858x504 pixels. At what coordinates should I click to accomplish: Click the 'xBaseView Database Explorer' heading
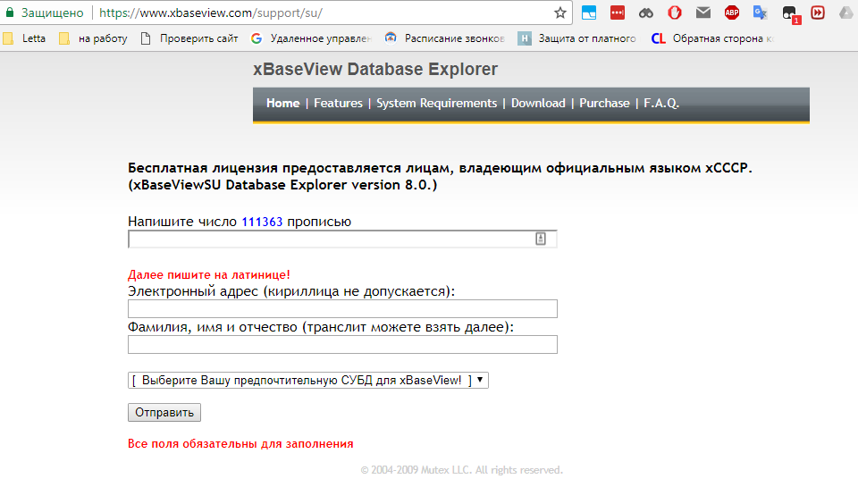tap(375, 69)
